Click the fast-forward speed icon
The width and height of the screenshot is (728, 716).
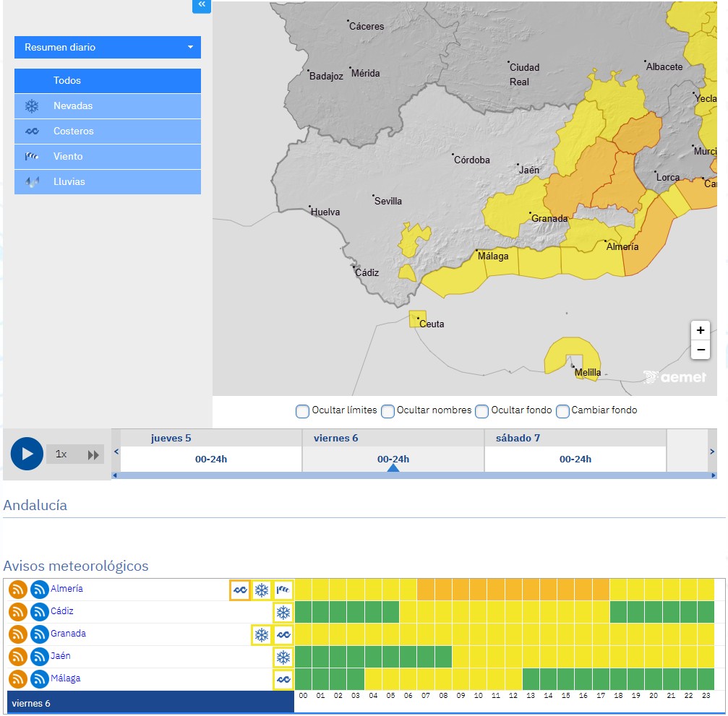coord(93,454)
